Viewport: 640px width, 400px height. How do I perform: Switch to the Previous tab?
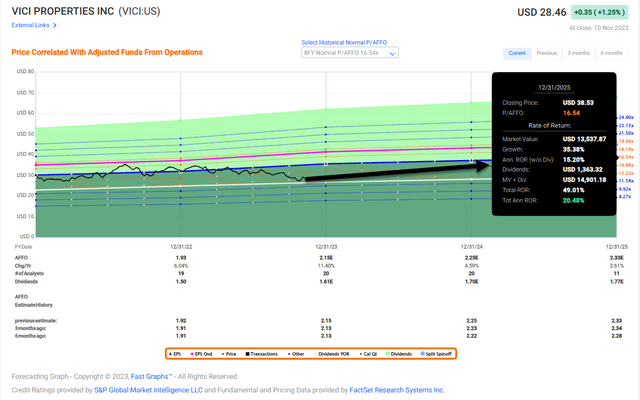[x=547, y=52]
